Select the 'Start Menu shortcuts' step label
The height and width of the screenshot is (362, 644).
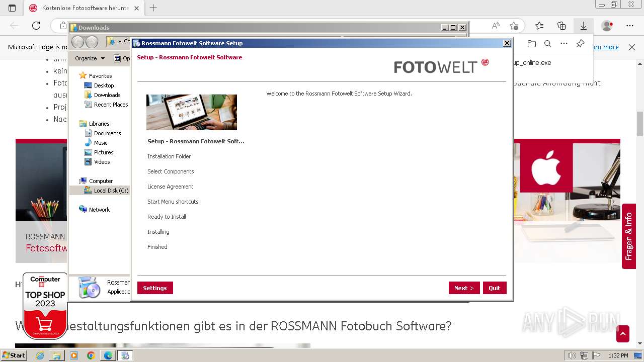[173, 202]
